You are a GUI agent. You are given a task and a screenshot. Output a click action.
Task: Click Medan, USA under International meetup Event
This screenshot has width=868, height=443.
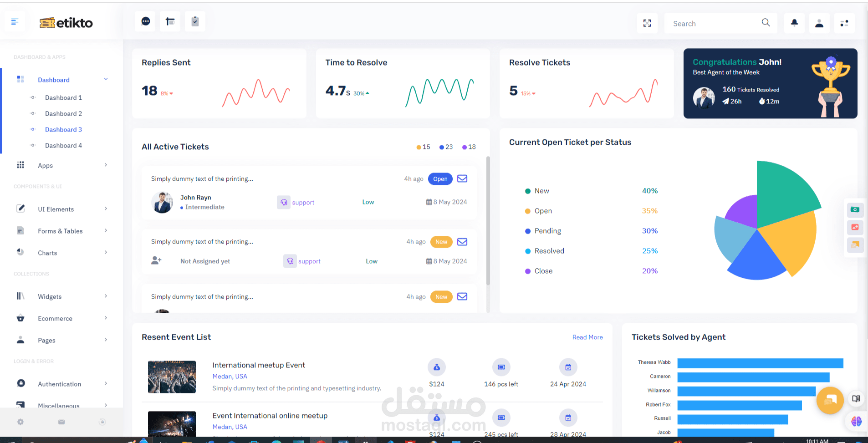coord(230,376)
